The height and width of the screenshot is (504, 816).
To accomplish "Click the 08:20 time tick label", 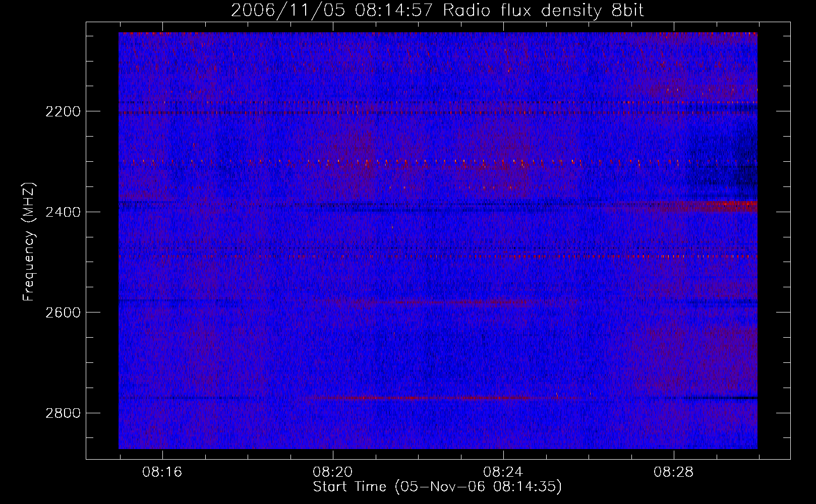I will pos(332,472).
